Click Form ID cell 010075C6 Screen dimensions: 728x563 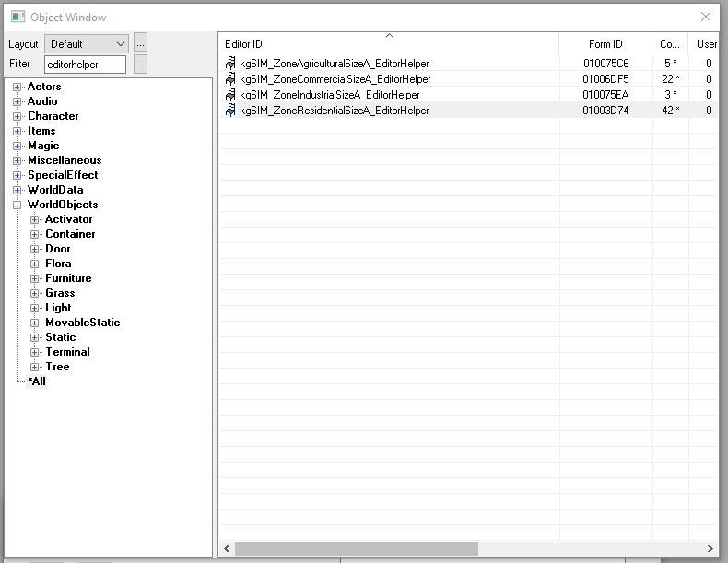click(605, 64)
